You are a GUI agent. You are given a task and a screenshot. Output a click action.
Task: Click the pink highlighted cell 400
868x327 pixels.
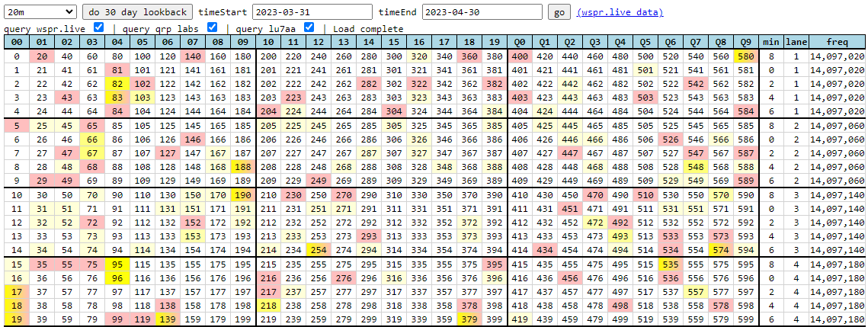pos(520,56)
